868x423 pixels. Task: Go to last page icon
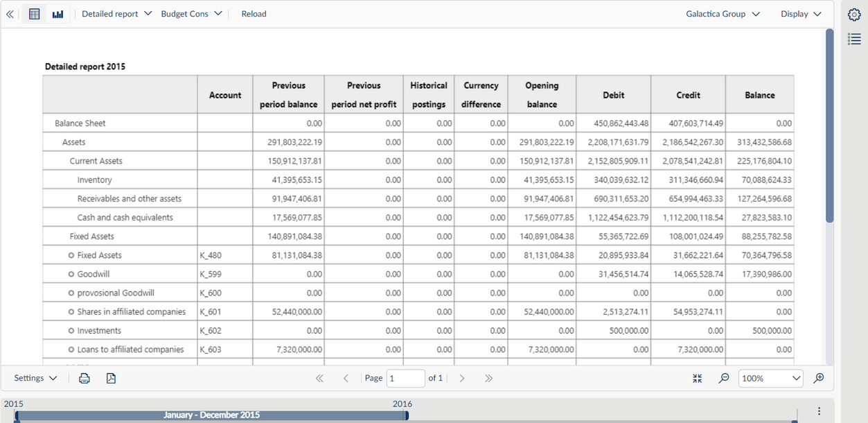pos(488,378)
